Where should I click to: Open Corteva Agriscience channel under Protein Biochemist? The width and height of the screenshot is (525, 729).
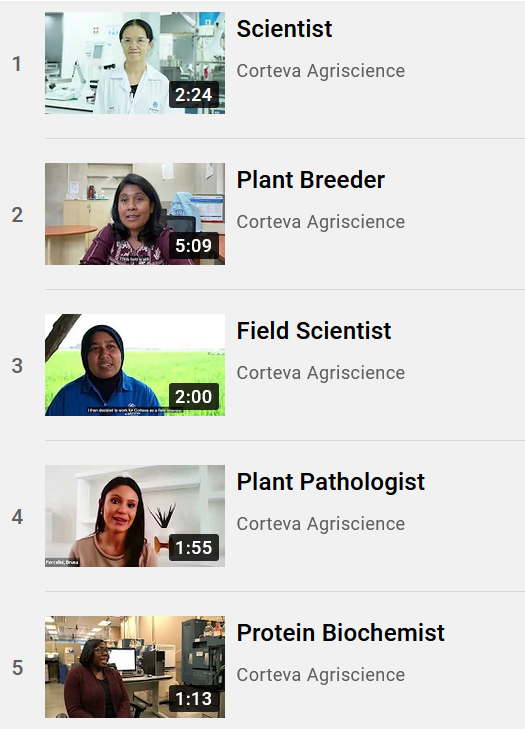pos(321,675)
